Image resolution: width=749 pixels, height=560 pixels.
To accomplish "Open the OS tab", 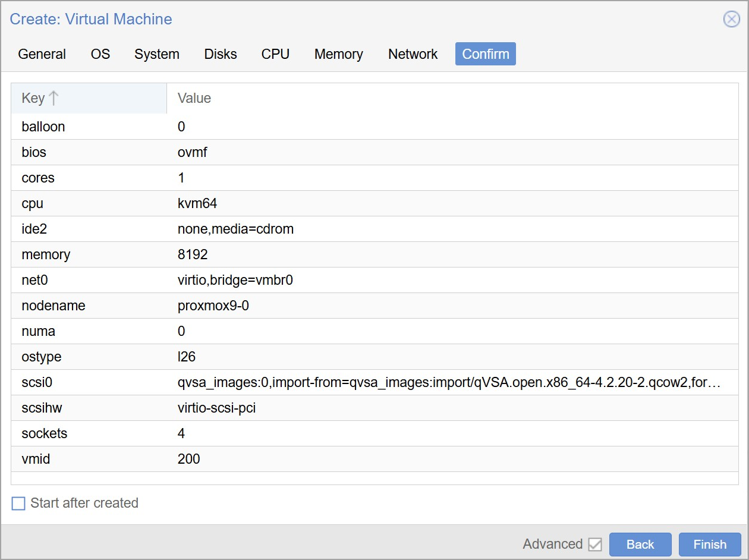I will point(100,54).
